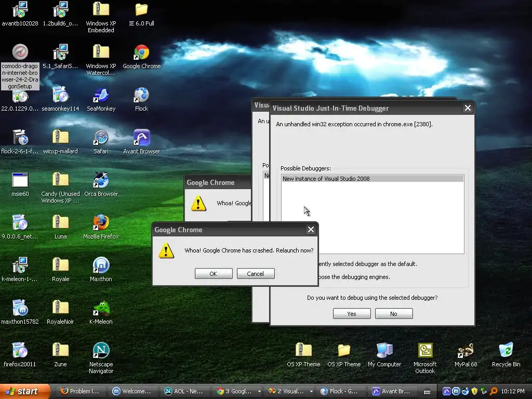Bring the background Google Chrome crash dialog forward

coord(217,182)
